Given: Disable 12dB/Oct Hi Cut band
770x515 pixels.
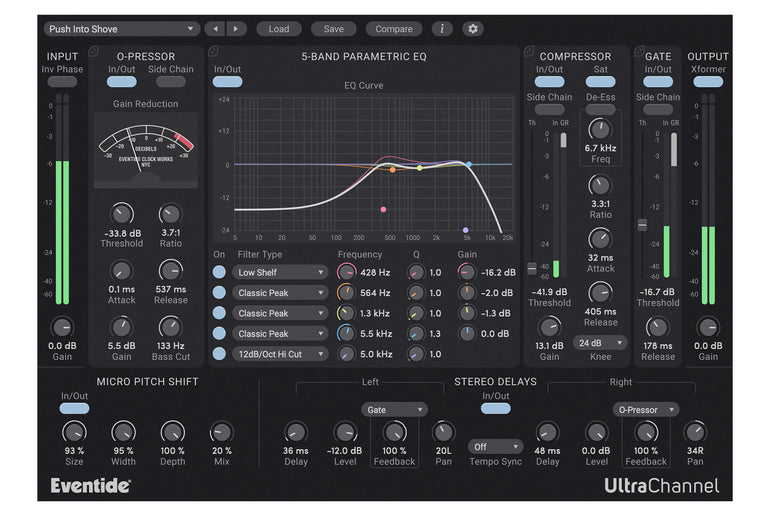Looking at the screenshot, I should pyautogui.click(x=219, y=354).
